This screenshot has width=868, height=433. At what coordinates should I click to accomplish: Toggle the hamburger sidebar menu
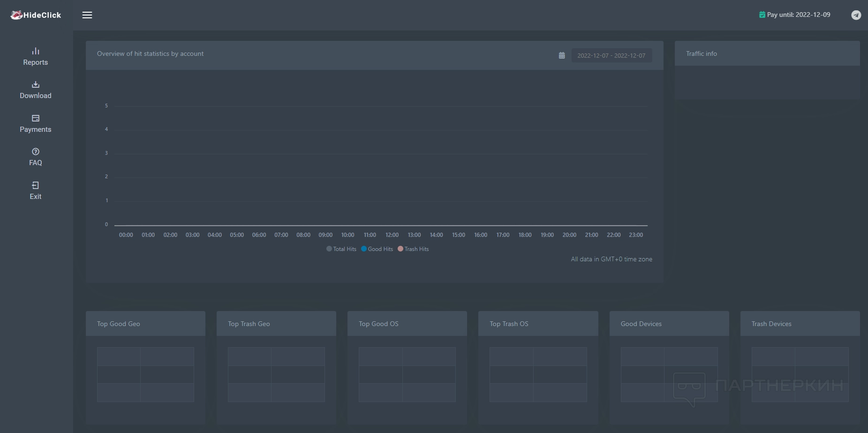pos(87,15)
